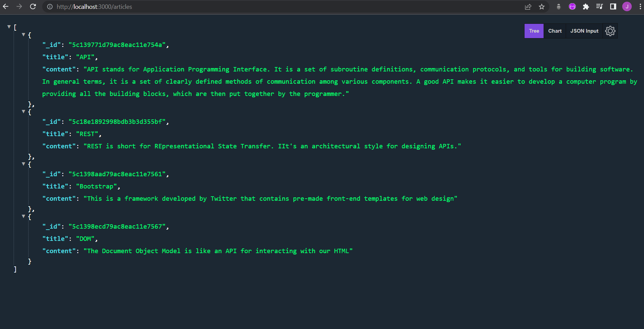Click the bug-shaped extension icon
This screenshot has width=644, height=329.
(x=559, y=6)
